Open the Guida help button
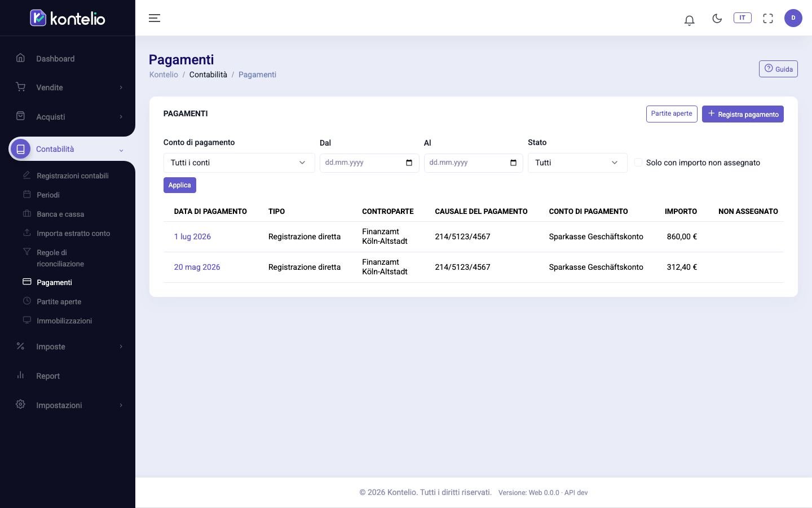The height and width of the screenshot is (508, 812). (778, 69)
